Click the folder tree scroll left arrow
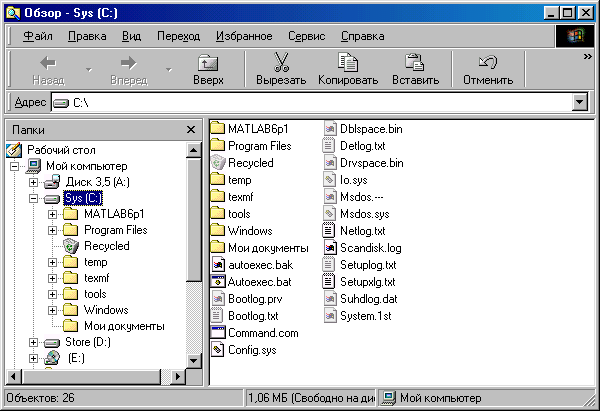Screen dimensions: 600x411 click(13, 377)
